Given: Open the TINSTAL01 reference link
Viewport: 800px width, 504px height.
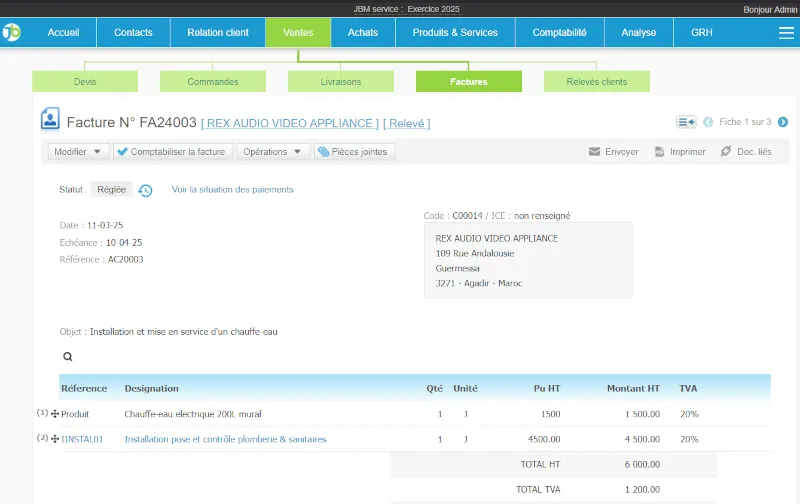Looking at the screenshot, I should (82, 439).
